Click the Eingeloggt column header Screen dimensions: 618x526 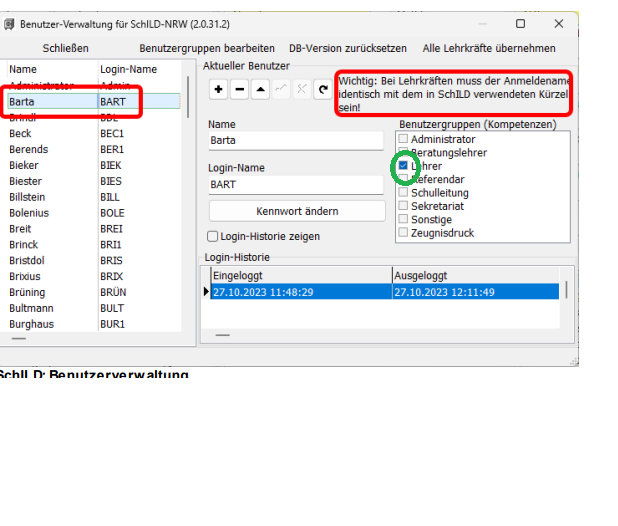(x=302, y=275)
